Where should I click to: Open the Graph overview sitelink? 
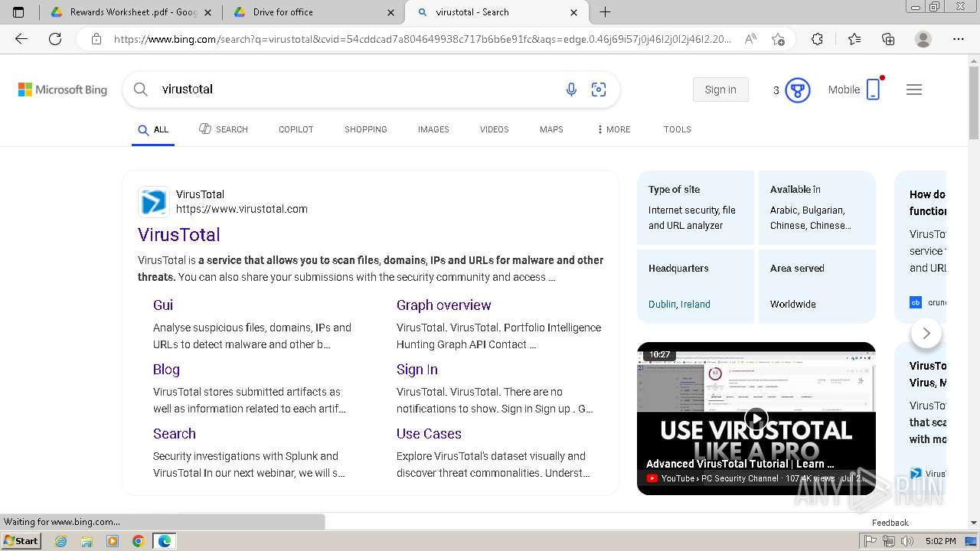(444, 305)
